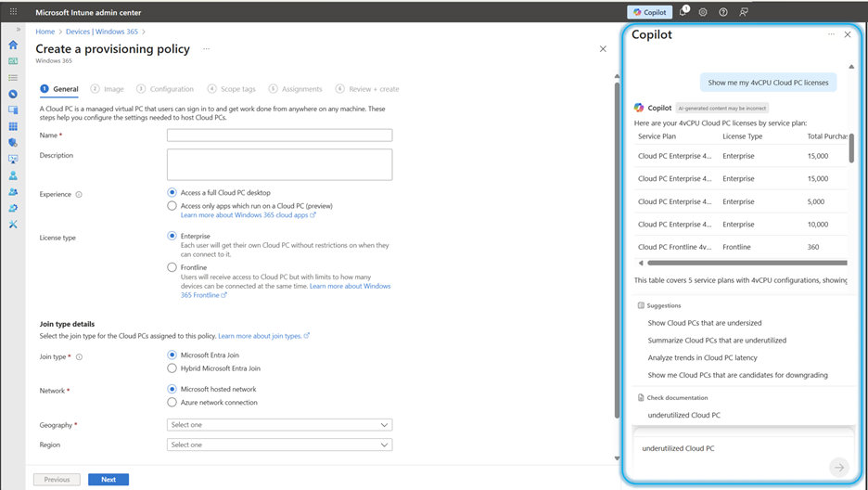Screen dimensions: 868x490
Task: Open the settings gear in top bar
Action: 703,12
